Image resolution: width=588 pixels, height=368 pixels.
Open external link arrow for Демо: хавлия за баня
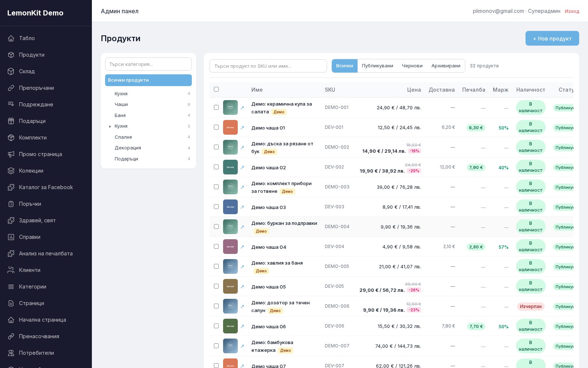[x=242, y=267]
